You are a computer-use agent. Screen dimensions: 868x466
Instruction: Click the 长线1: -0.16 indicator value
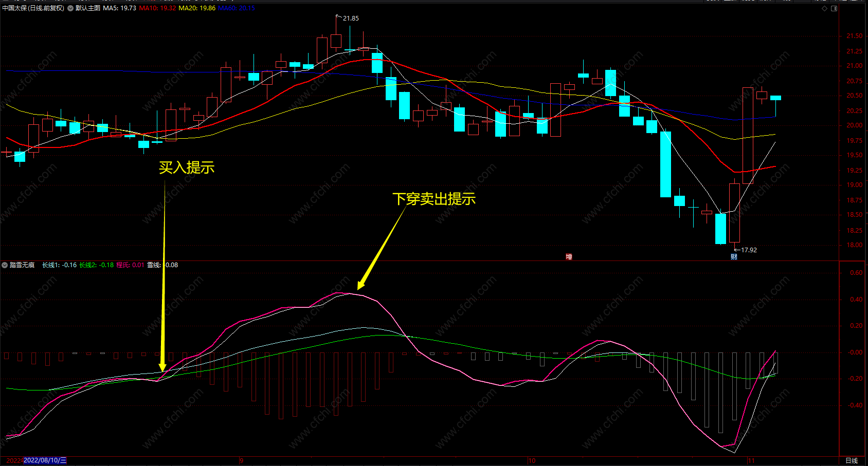point(59,265)
